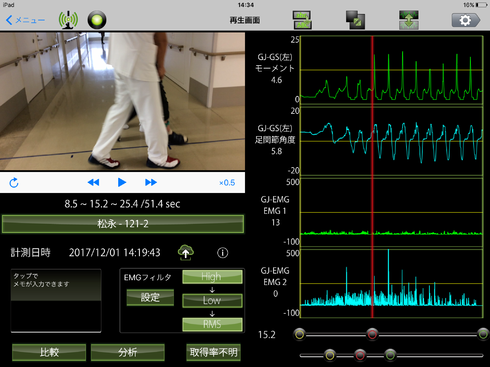
Task: Select the red current-time handle on upper slider
Action: tap(372, 334)
